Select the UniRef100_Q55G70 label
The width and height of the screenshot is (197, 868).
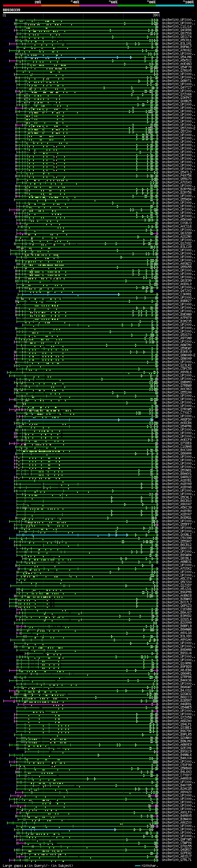click(x=177, y=179)
